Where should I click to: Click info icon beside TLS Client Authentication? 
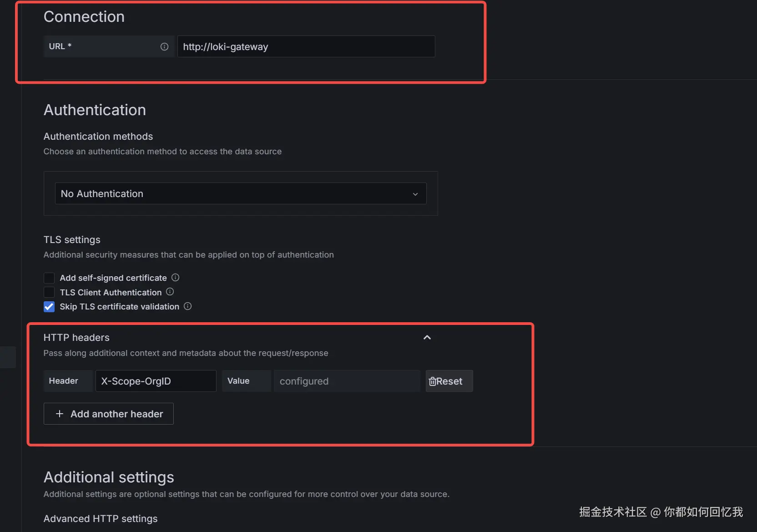170,292
